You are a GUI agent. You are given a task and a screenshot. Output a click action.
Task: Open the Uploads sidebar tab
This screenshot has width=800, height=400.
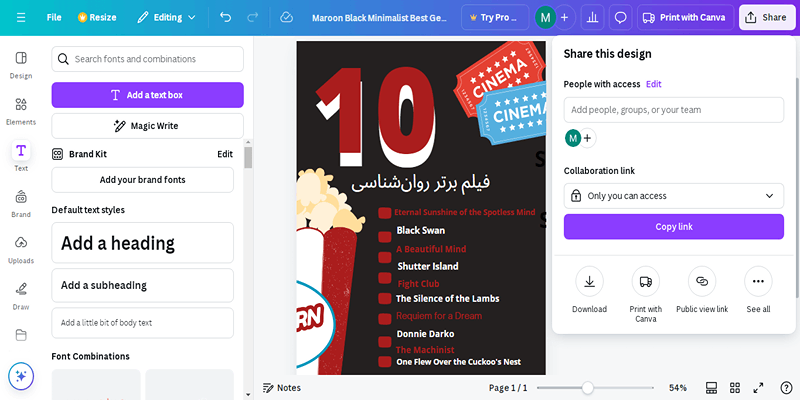click(x=21, y=250)
